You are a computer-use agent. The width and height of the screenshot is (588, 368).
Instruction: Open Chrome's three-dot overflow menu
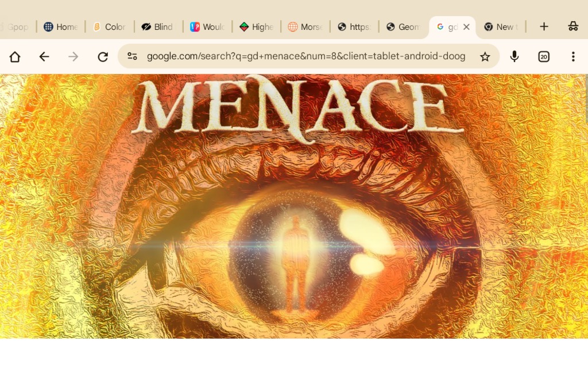[x=573, y=56]
